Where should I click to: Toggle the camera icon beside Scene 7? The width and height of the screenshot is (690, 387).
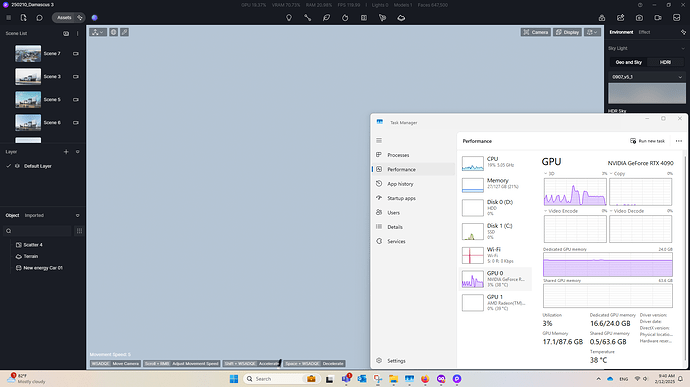[76, 54]
